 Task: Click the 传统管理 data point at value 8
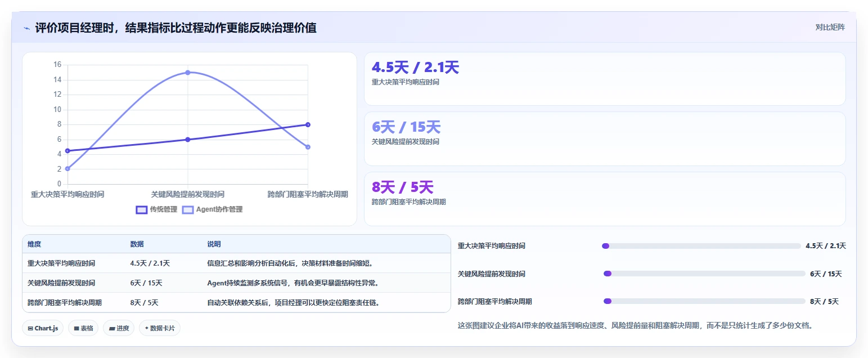click(x=308, y=124)
